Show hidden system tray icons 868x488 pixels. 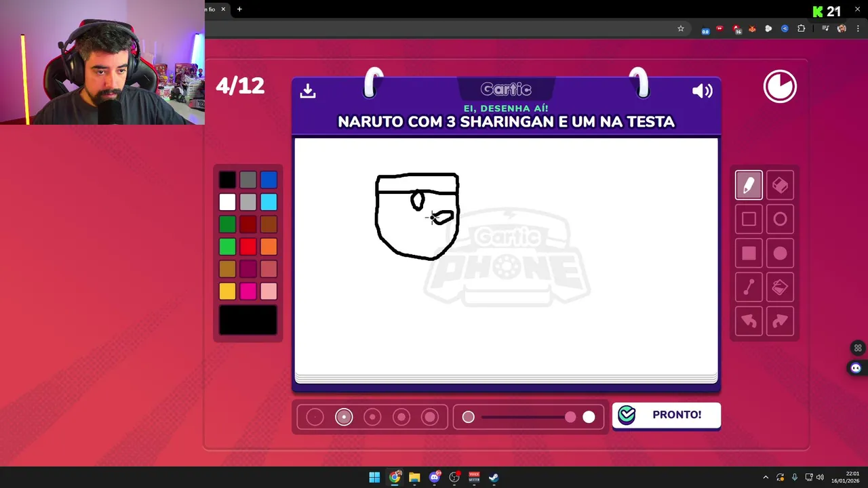pyautogui.click(x=766, y=477)
